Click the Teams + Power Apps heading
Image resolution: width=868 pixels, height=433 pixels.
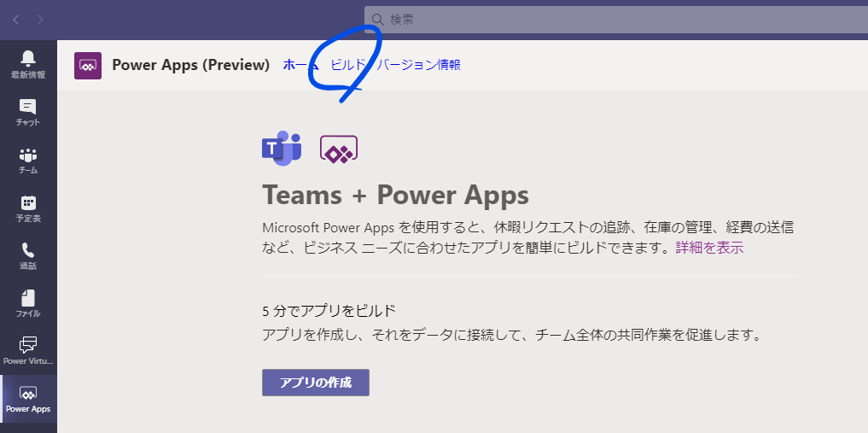click(x=395, y=195)
